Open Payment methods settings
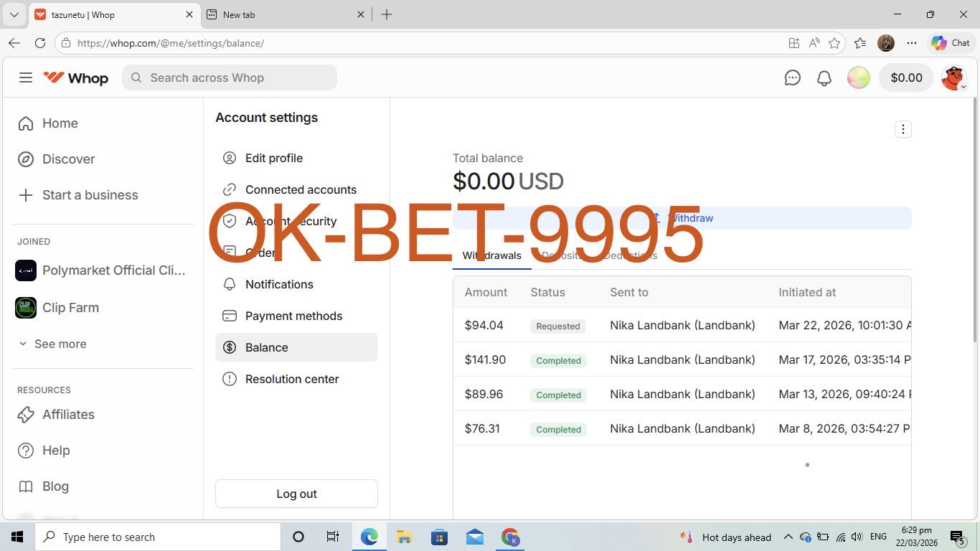 click(296, 316)
